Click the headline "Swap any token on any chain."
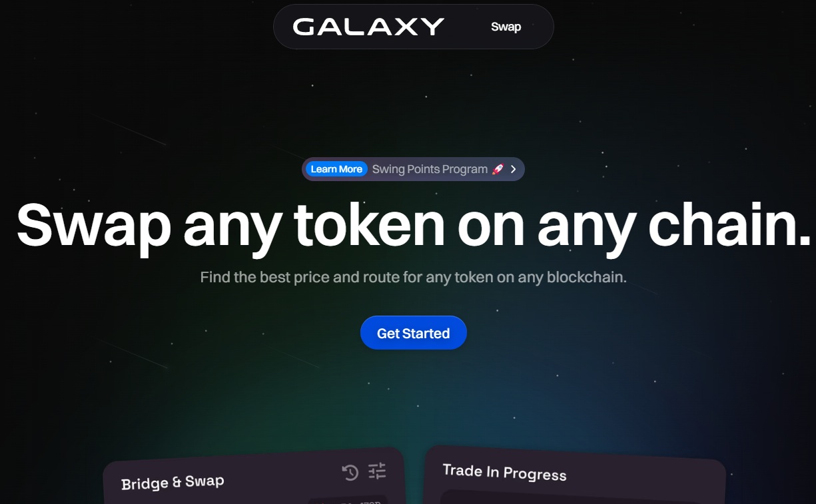816x504 pixels. [414, 223]
